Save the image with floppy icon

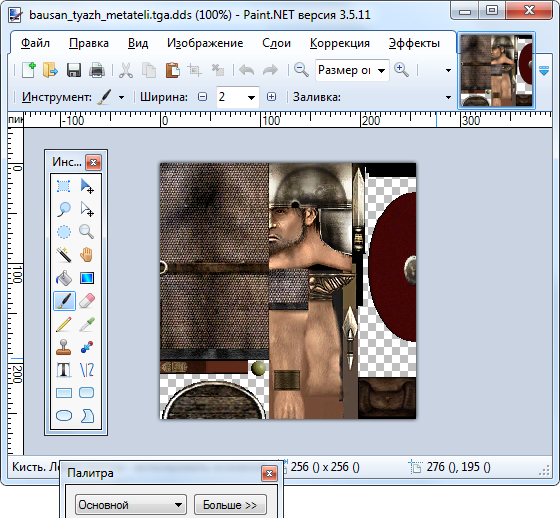(x=74, y=70)
